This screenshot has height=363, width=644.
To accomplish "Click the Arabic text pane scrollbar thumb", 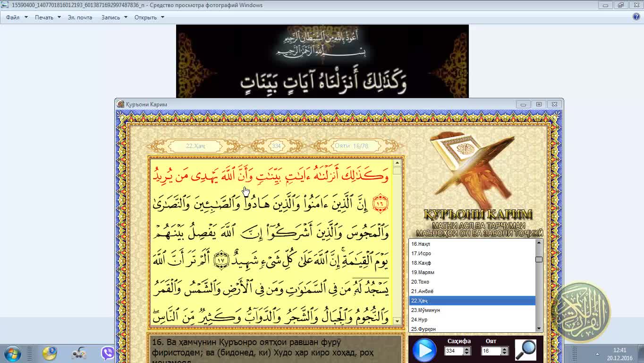I will click(397, 171).
